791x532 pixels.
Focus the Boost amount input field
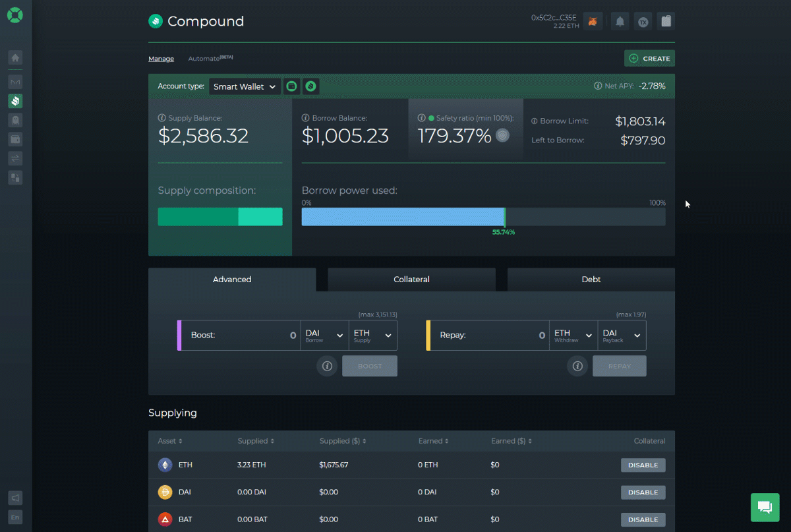(x=241, y=335)
